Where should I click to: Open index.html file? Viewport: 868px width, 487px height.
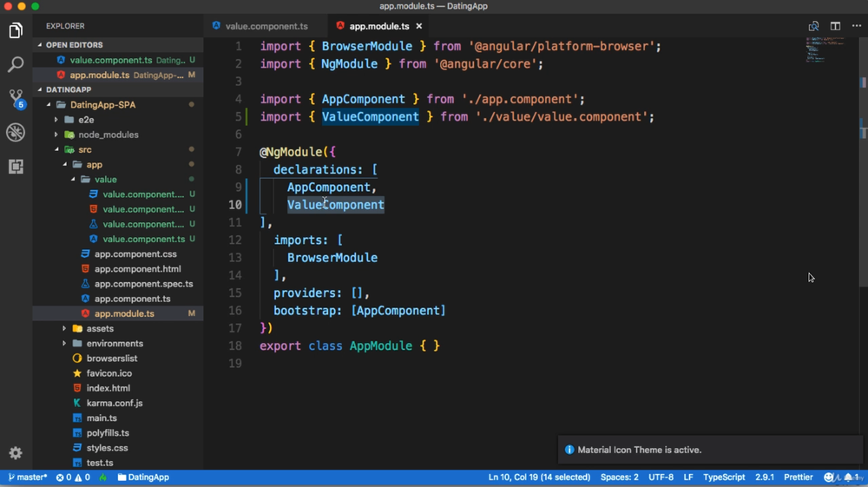(x=118, y=389)
